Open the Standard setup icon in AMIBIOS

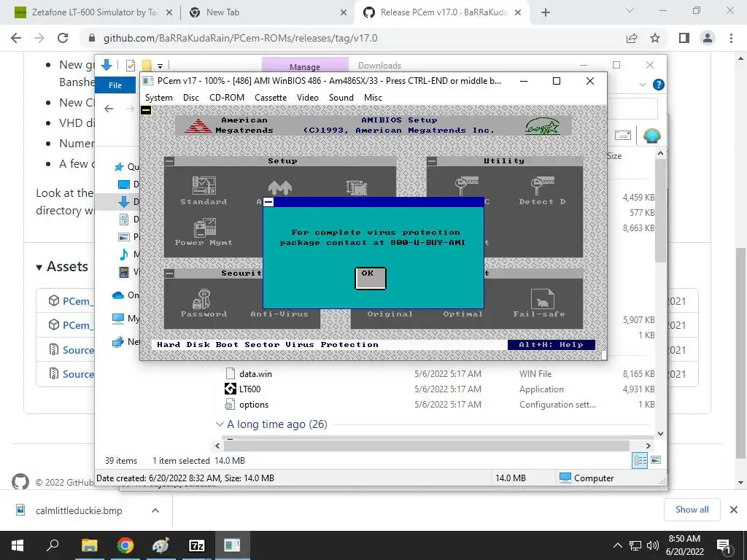[204, 190]
